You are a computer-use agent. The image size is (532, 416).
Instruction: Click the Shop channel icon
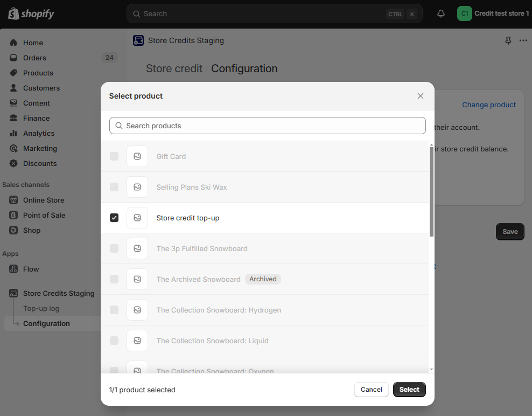click(13, 230)
